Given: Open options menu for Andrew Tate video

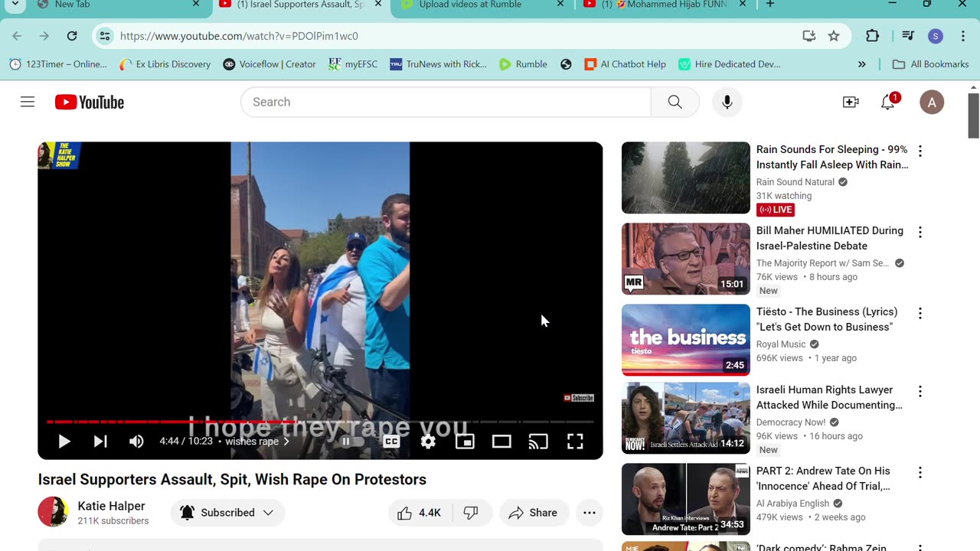Looking at the screenshot, I should point(920,472).
